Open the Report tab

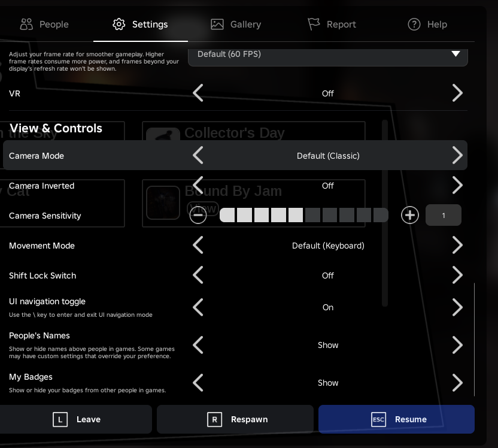(x=332, y=24)
